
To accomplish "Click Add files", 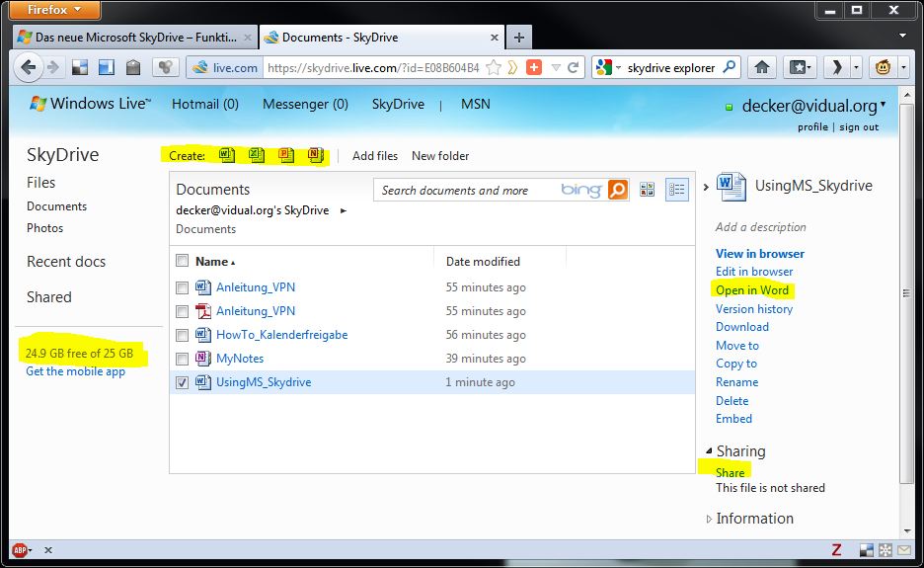I will tap(375, 156).
